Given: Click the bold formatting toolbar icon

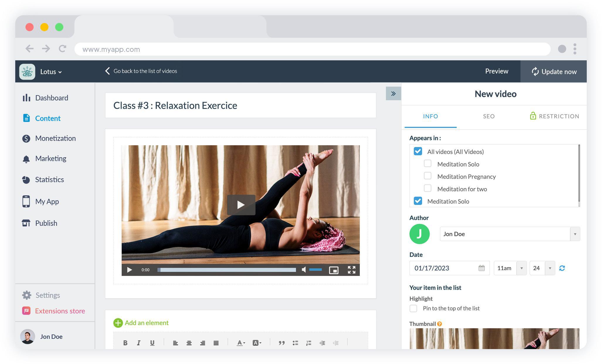Looking at the screenshot, I should tap(125, 342).
